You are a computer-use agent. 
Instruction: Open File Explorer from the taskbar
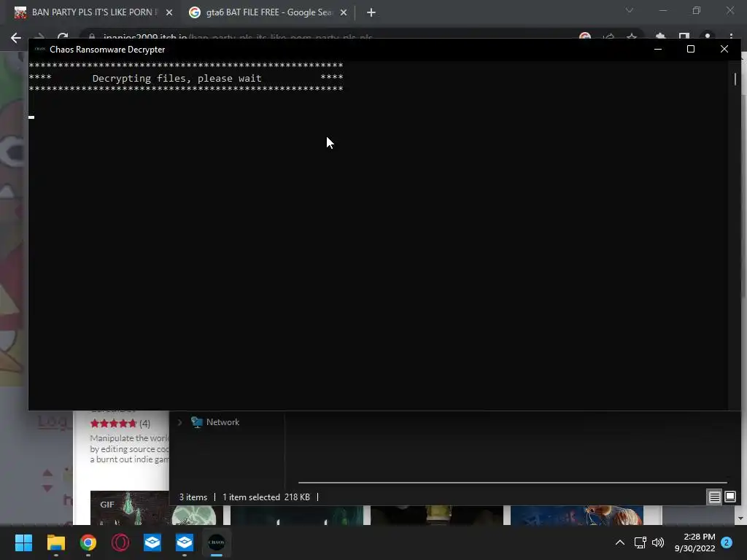55,542
